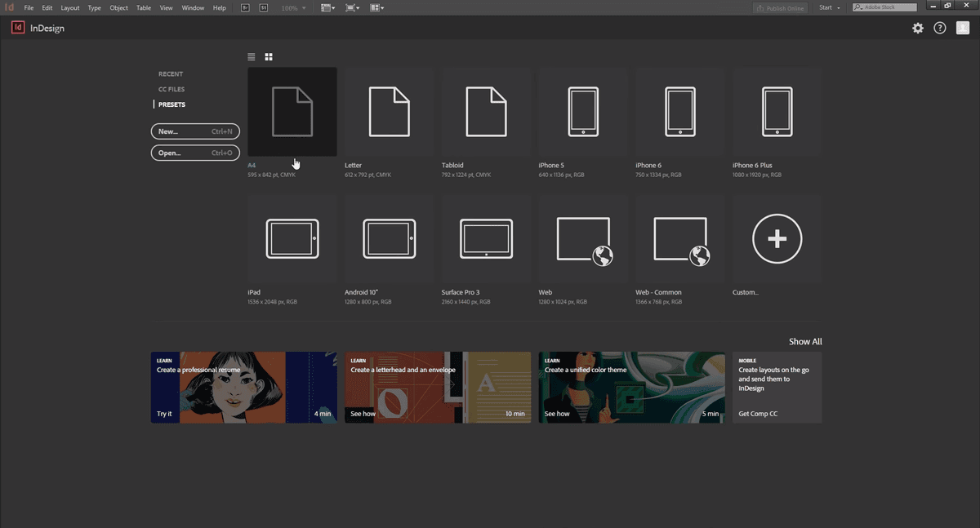Choose the iPhone 6 preset icon
This screenshot has width=980, height=528.
pyautogui.click(x=680, y=112)
